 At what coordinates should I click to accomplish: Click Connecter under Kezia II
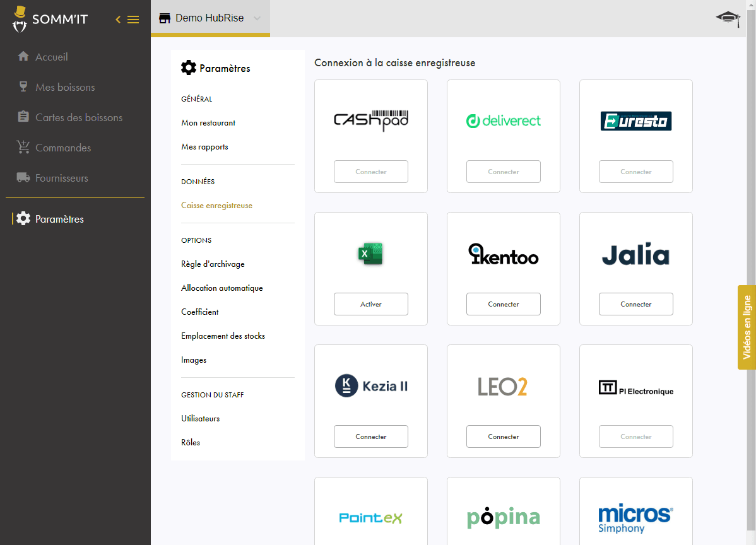[371, 437]
